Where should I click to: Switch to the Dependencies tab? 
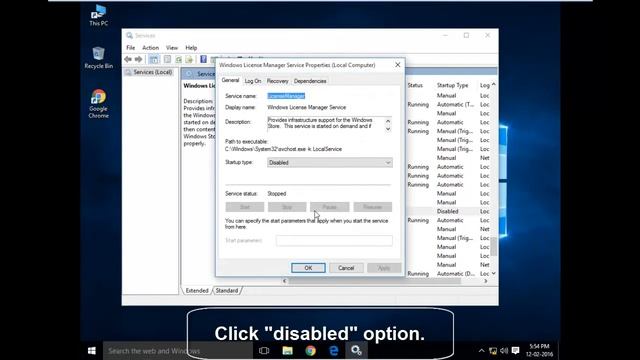point(310,81)
